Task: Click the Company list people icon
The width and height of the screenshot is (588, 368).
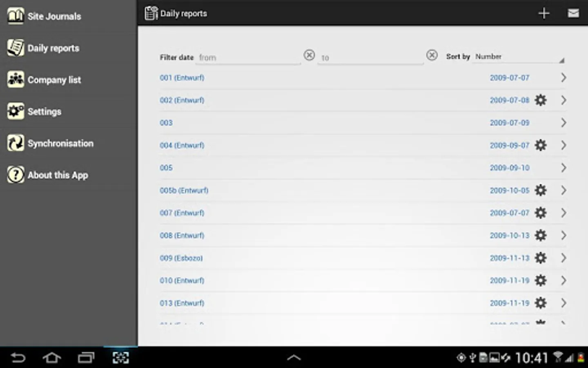Action: point(16,79)
